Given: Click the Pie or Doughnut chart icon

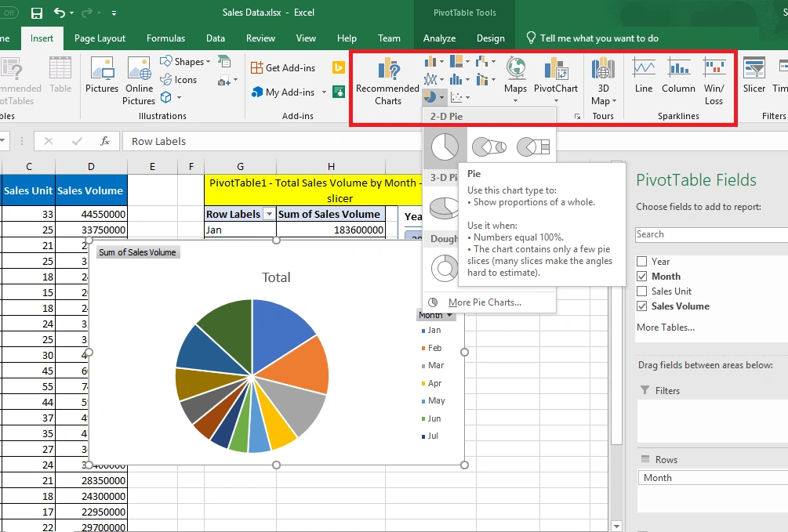Looking at the screenshot, I should pos(430,96).
